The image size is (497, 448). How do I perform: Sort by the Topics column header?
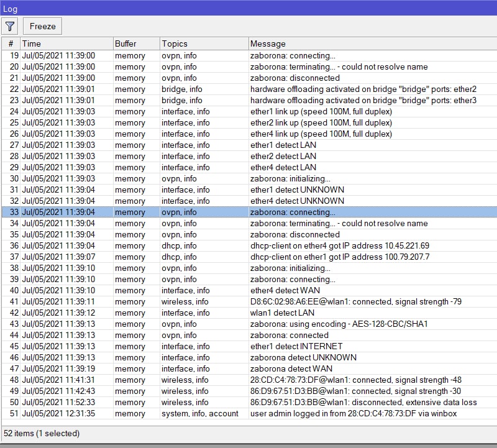tap(204, 43)
